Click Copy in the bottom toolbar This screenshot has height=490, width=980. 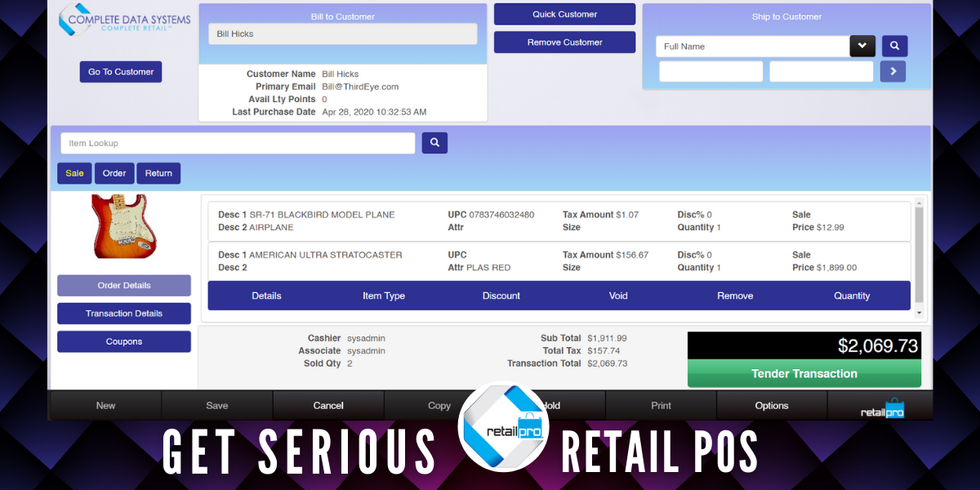point(439,406)
